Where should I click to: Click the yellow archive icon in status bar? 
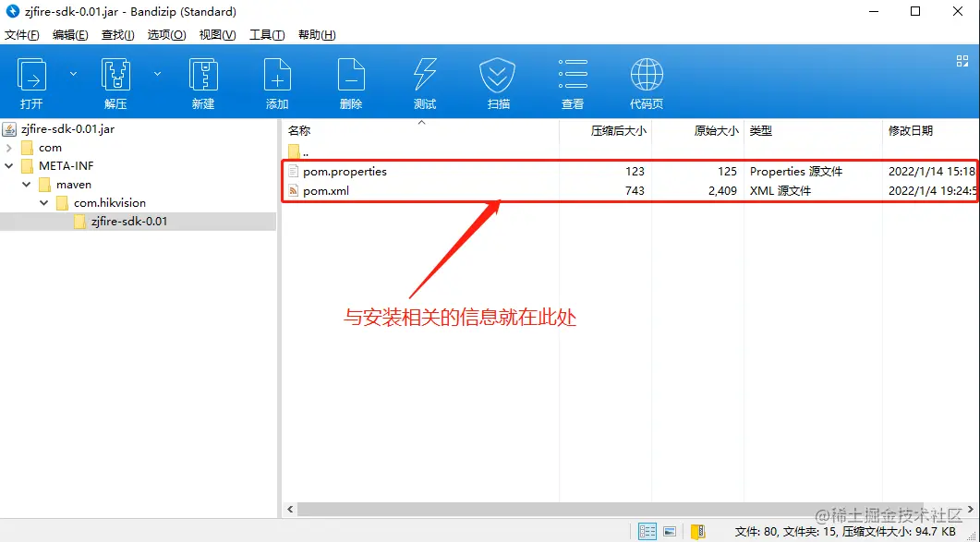click(698, 531)
